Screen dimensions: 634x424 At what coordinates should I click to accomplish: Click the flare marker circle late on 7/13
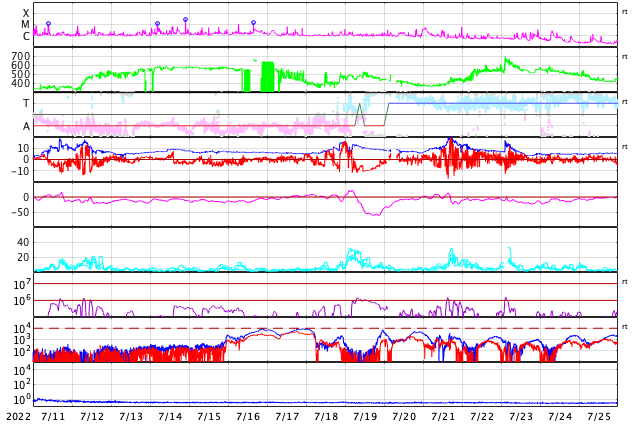click(157, 23)
